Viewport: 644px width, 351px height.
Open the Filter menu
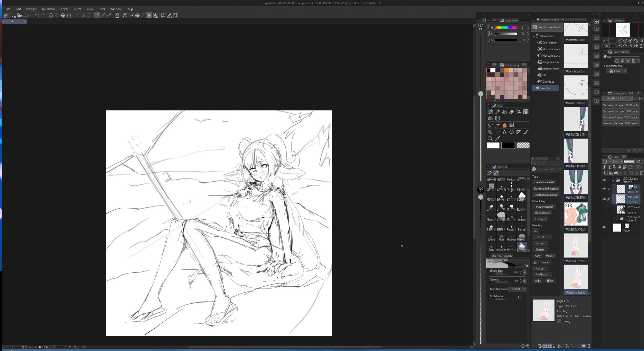(x=102, y=9)
